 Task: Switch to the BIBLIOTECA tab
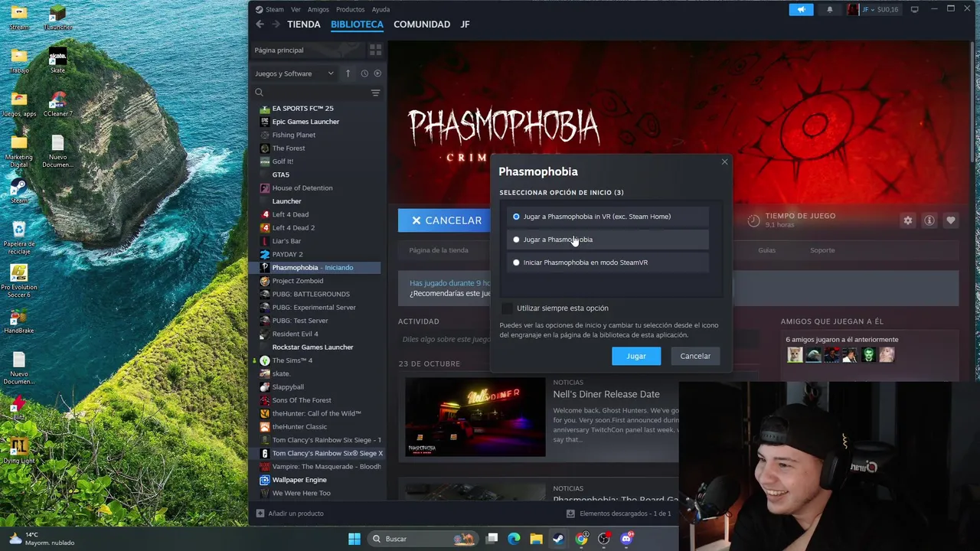click(357, 24)
